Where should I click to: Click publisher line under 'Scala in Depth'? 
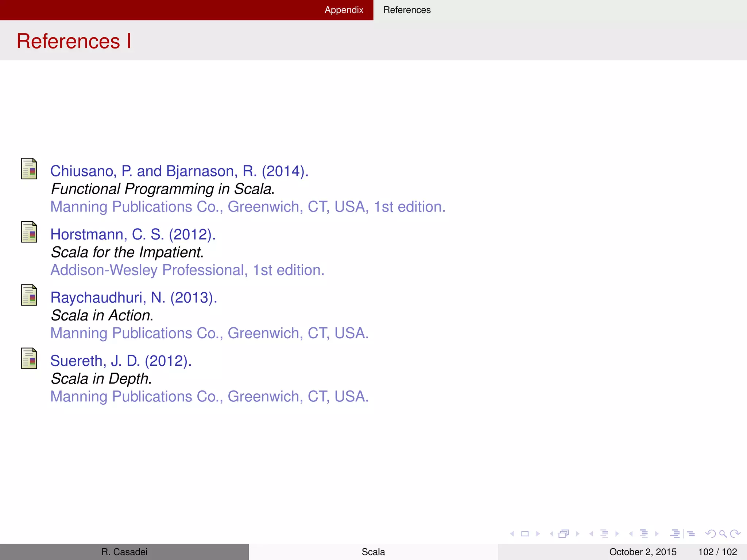coord(210,397)
